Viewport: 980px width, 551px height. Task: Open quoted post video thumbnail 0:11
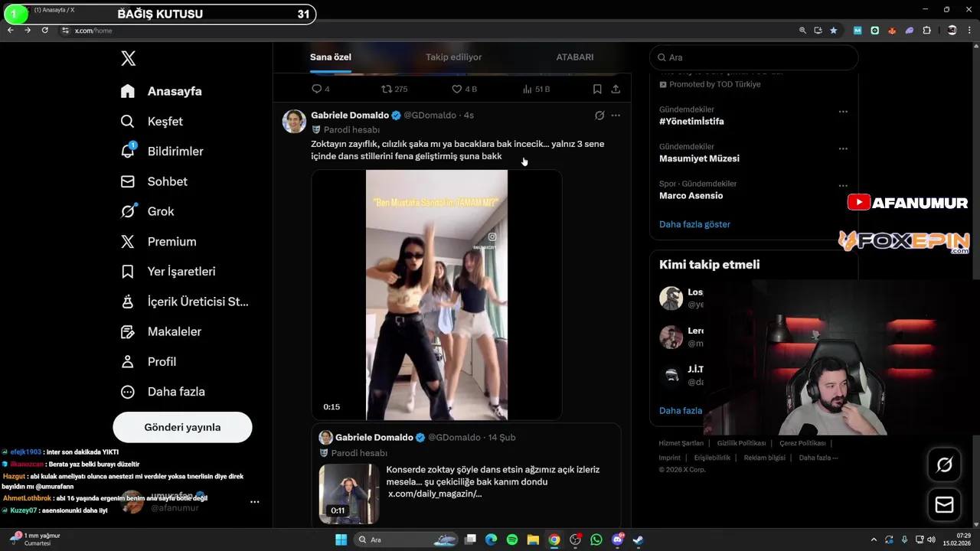point(348,494)
